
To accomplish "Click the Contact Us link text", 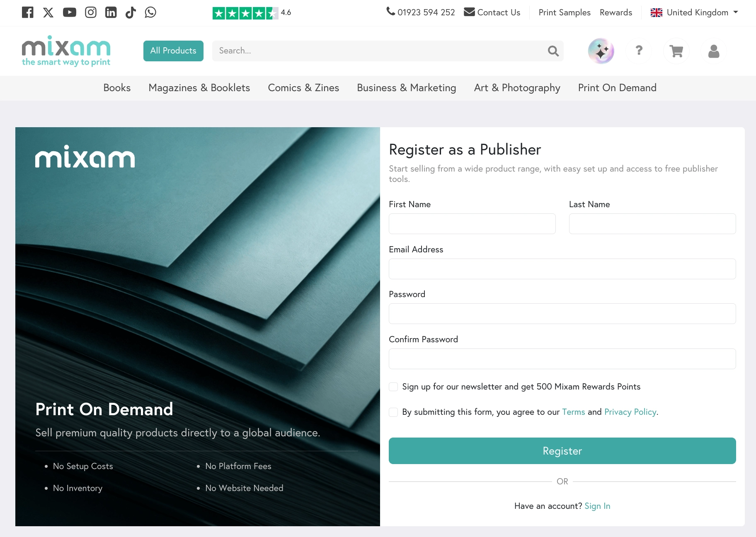I will [x=499, y=12].
